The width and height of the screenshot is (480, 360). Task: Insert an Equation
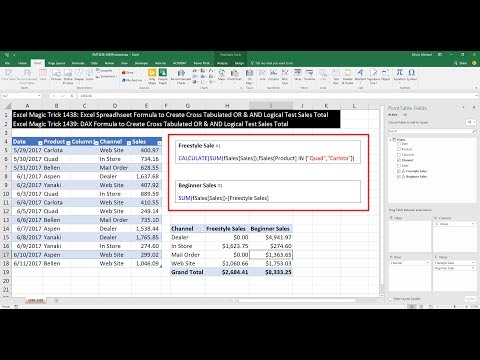pos(399,75)
